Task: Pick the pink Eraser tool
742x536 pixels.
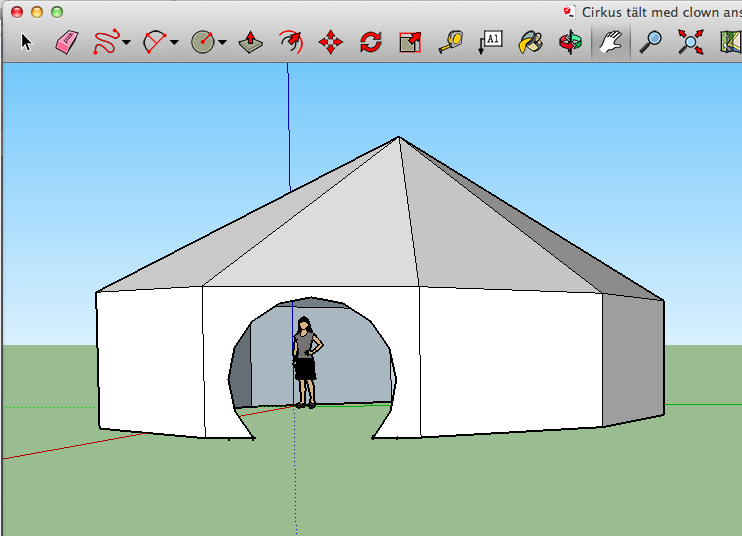Action: tap(67, 42)
